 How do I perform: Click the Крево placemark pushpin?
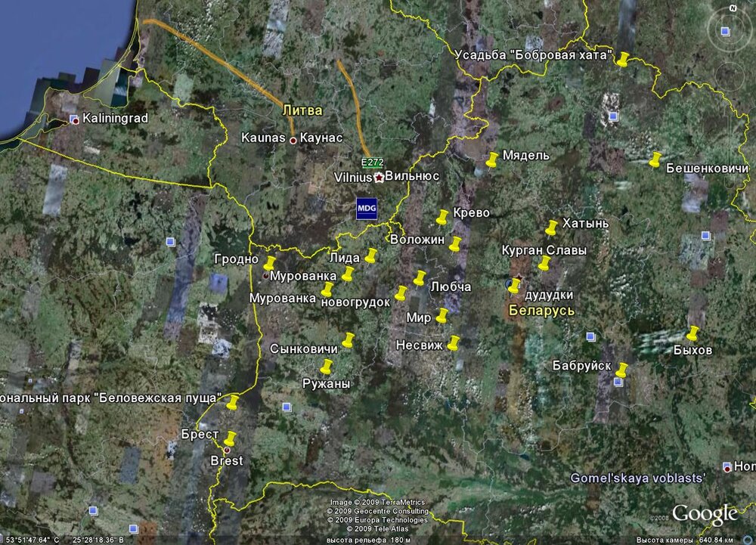[x=442, y=217]
